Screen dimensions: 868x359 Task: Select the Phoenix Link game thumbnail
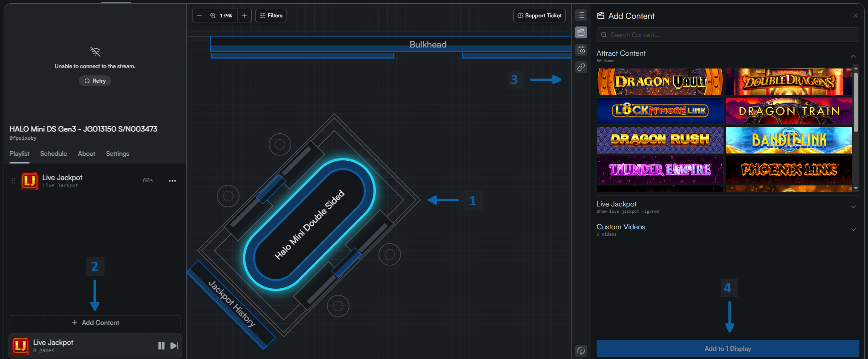(789, 169)
